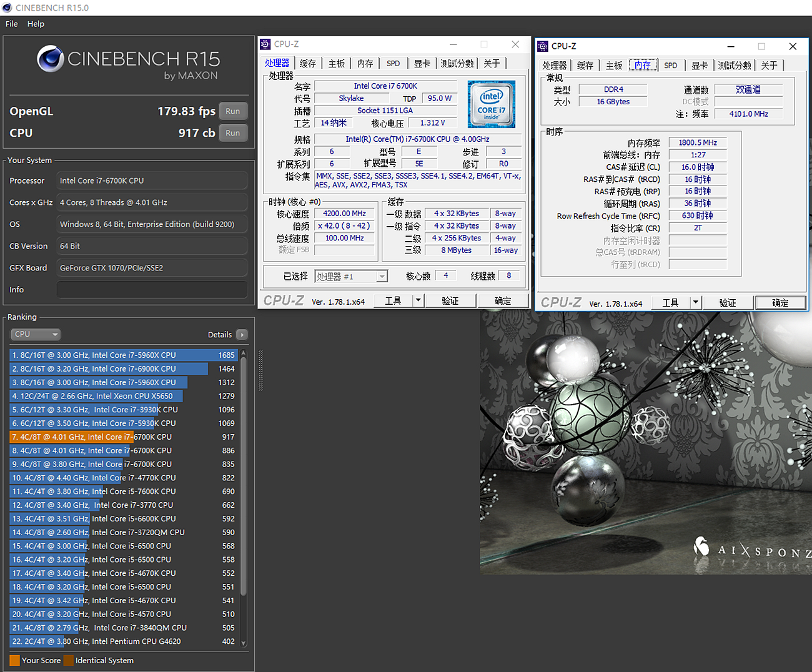Run the OpenGL benchmark

click(x=233, y=111)
